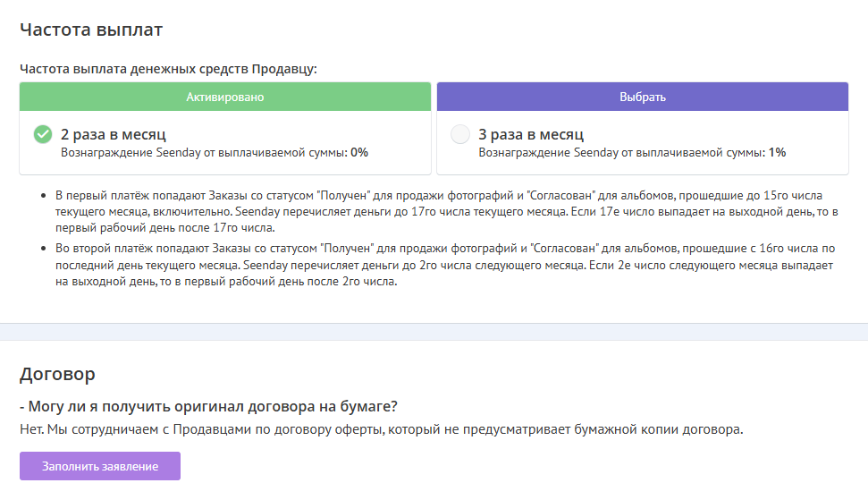868x500 pixels.
Task: Click the "2 раза в месяц" option title
Action: click(x=114, y=135)
